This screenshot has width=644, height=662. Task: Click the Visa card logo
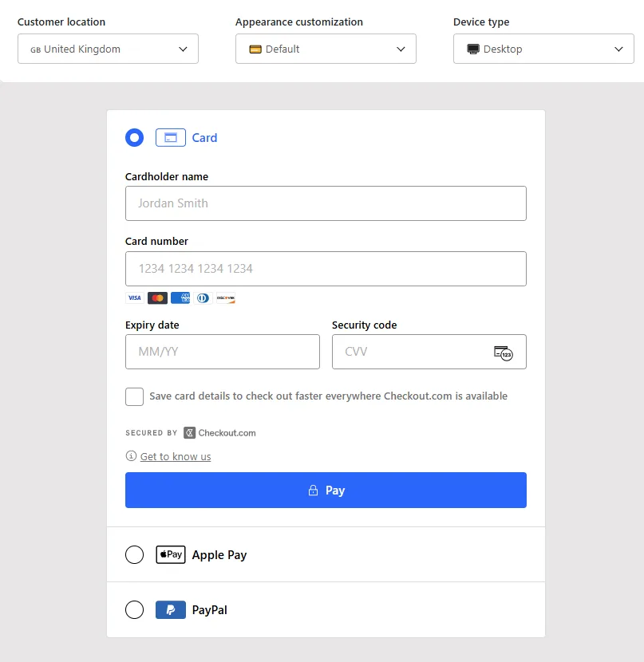point(135,298)
